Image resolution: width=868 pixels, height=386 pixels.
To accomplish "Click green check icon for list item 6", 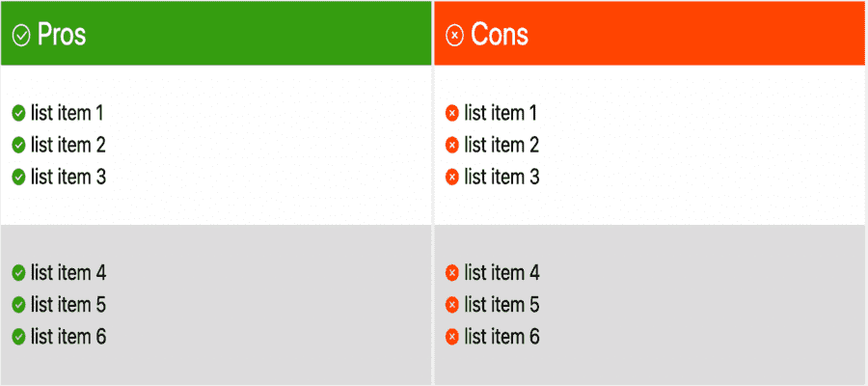I will click(18, 337).
